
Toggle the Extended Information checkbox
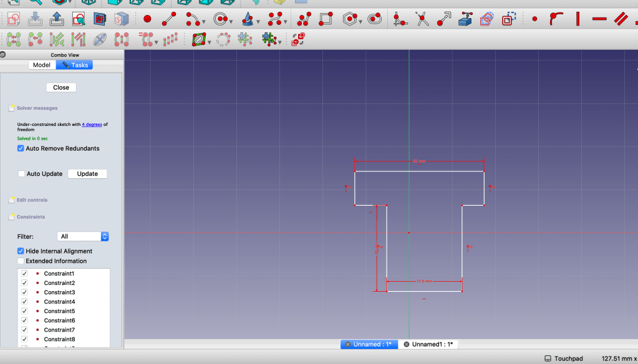point(21,261)
